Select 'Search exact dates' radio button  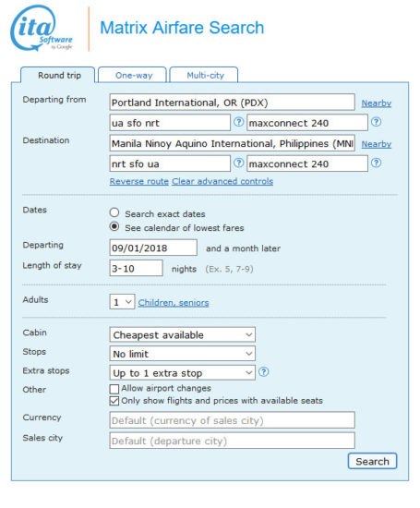coord(114,212)
